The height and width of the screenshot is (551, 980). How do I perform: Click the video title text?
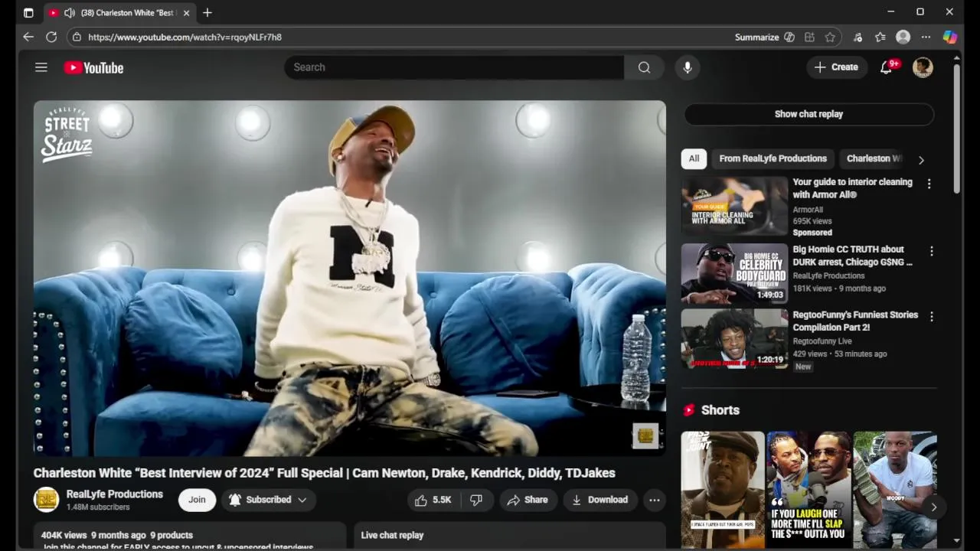(325, 473)
